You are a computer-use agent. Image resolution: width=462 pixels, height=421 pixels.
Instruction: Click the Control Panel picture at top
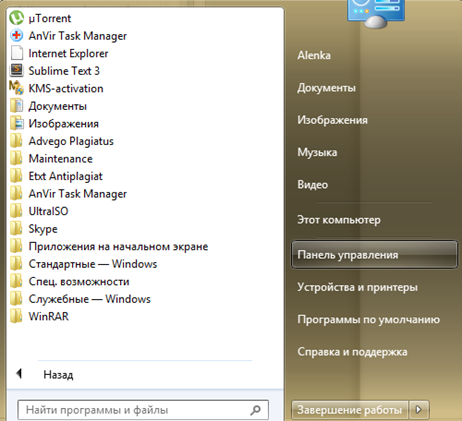[x=376, y=13]
